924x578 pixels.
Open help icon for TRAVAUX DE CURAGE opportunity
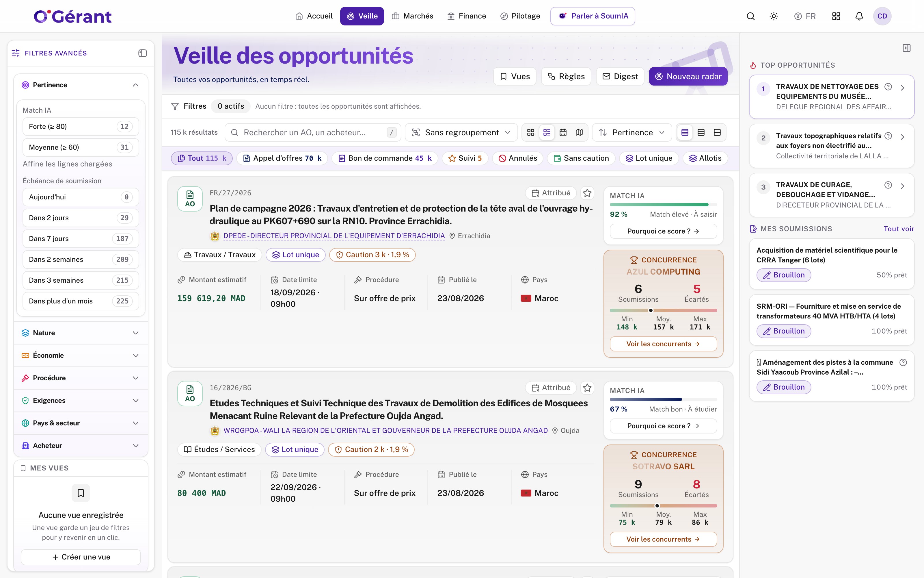coord(888,185)
